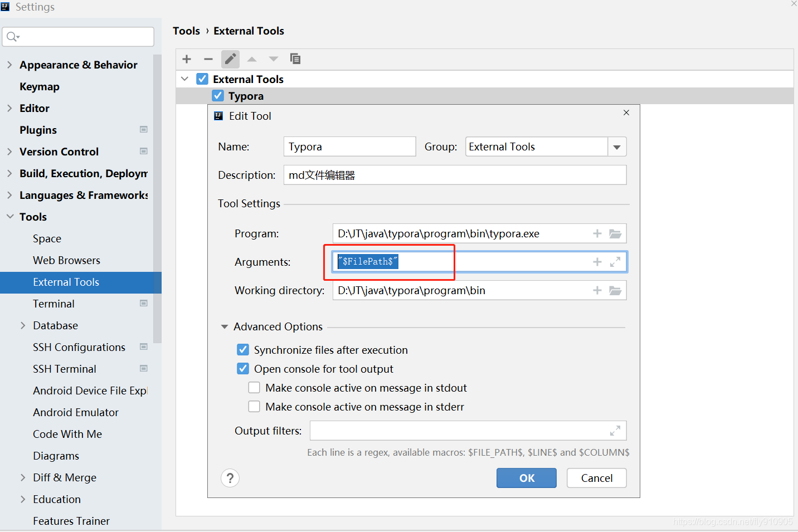Open Web Browsers settings page
This screenshot has width=798, height=532.
pyautogui.click(x=66, y=260)
